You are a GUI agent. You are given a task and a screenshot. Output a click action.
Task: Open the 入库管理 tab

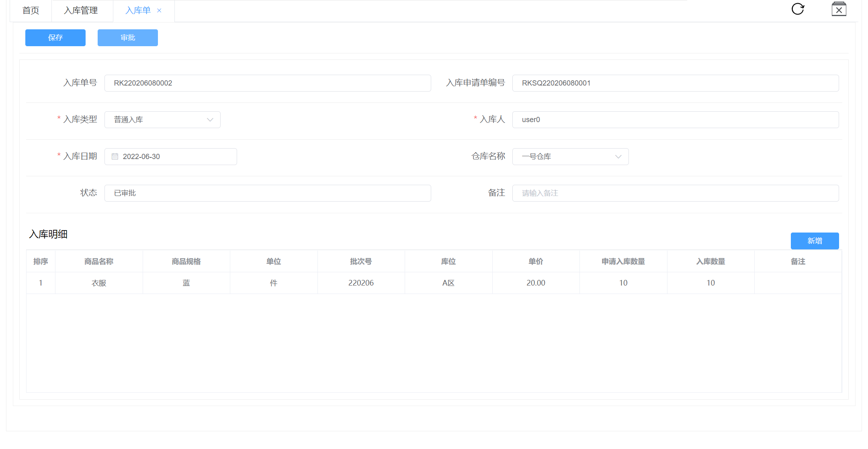coord(81,10)
